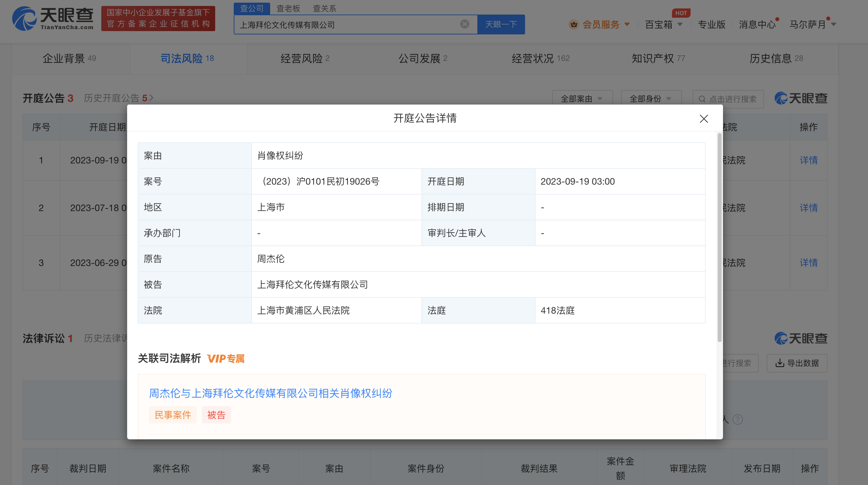Click the 裁判日期 column header
The width and height of the screenshot is (868, 485).
coord(88,468)
